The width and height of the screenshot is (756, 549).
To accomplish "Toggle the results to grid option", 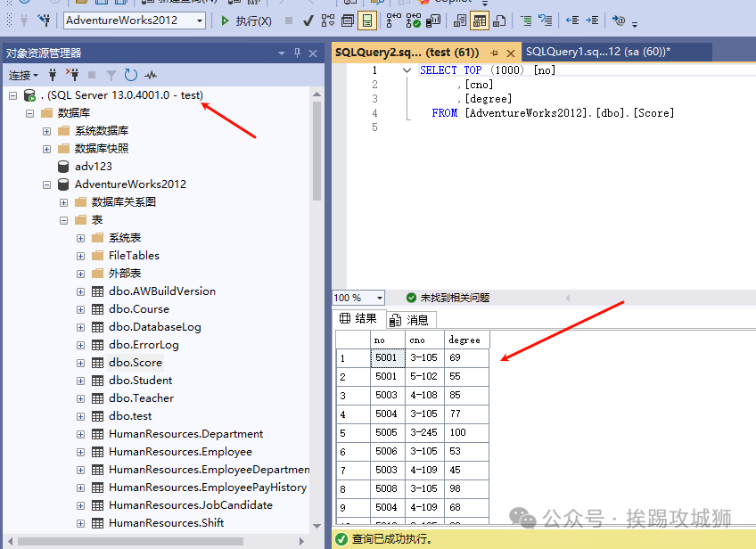I will (x=480, y=20).
